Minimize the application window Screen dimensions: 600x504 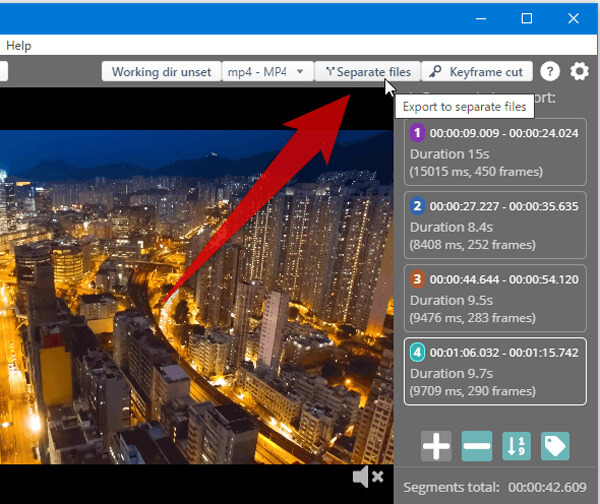click(x=481, y=18)
